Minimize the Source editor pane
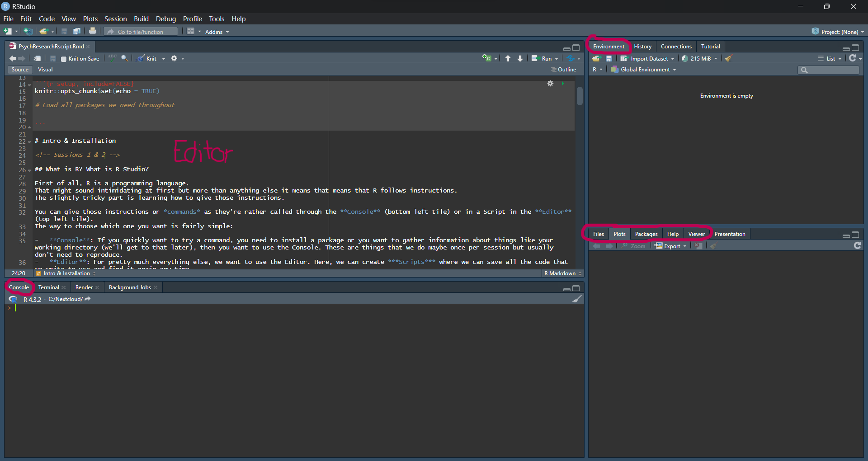This screenshot has width=868, height=461. 566,48
